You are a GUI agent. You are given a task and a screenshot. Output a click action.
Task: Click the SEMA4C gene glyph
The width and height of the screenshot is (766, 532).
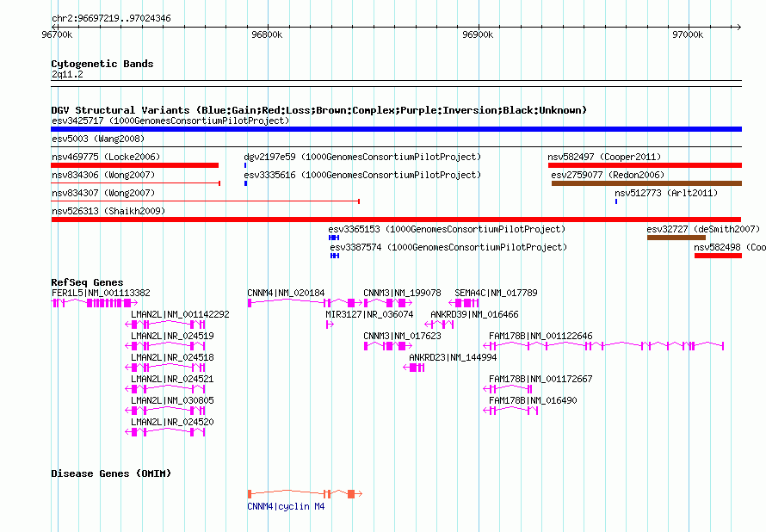coord(464,303)
